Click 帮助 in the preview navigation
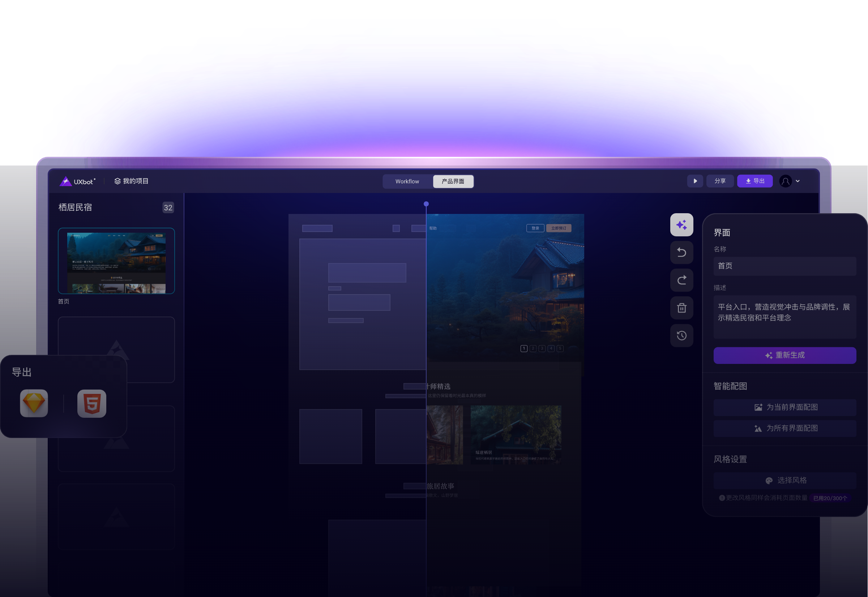The width and height of the screenshot is (868, 597). pyautogui.click(x=433, y=228)
